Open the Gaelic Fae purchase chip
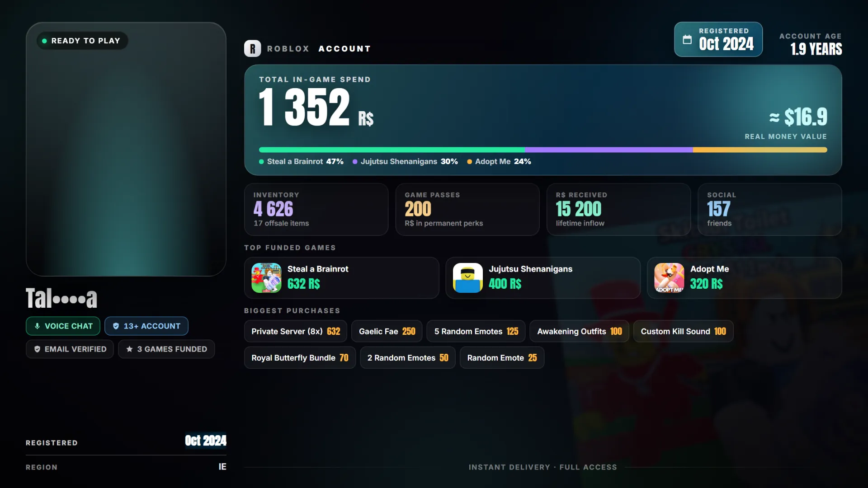The image size is (868, 488). pyautogui.click(x=387, y=332)
